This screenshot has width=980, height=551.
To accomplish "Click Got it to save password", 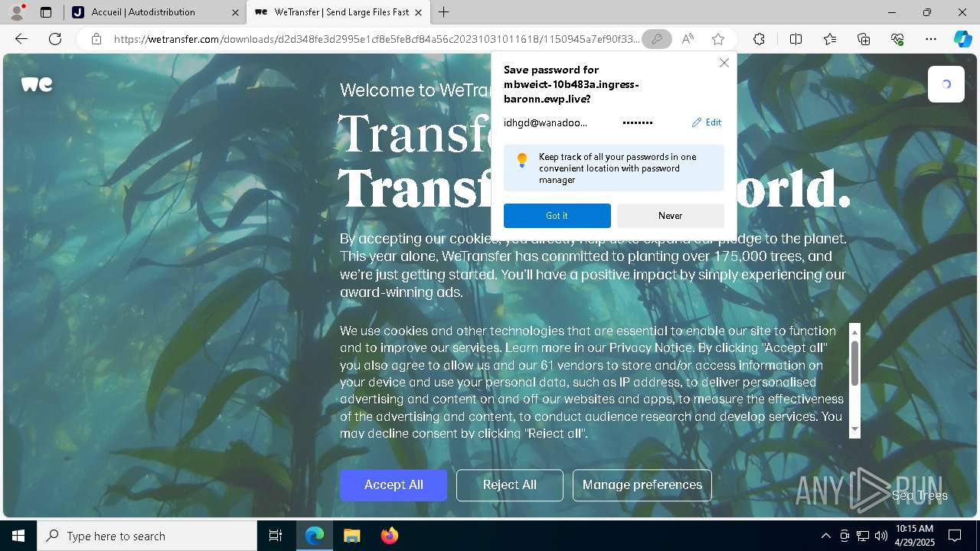I will (x=557, y=216).
